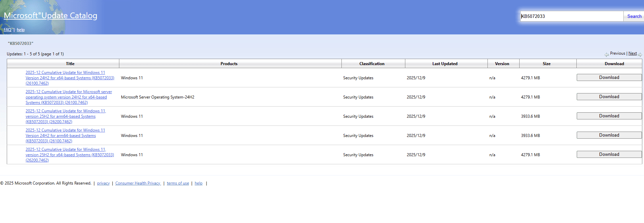Open the help link in header
The image size is (644, 223).
click(x=21, y=30)
